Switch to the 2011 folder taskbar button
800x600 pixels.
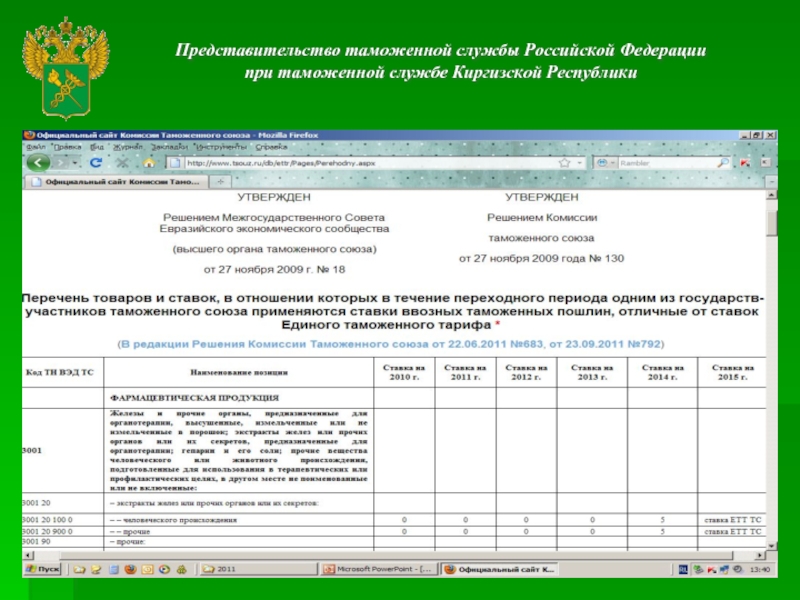[258, 569]
